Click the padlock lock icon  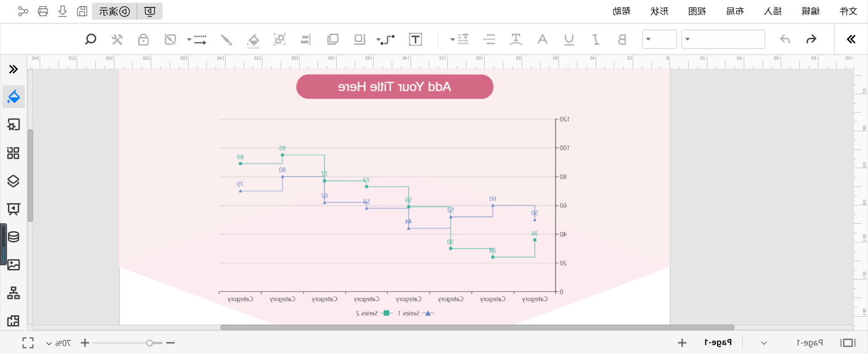(143, 39)
